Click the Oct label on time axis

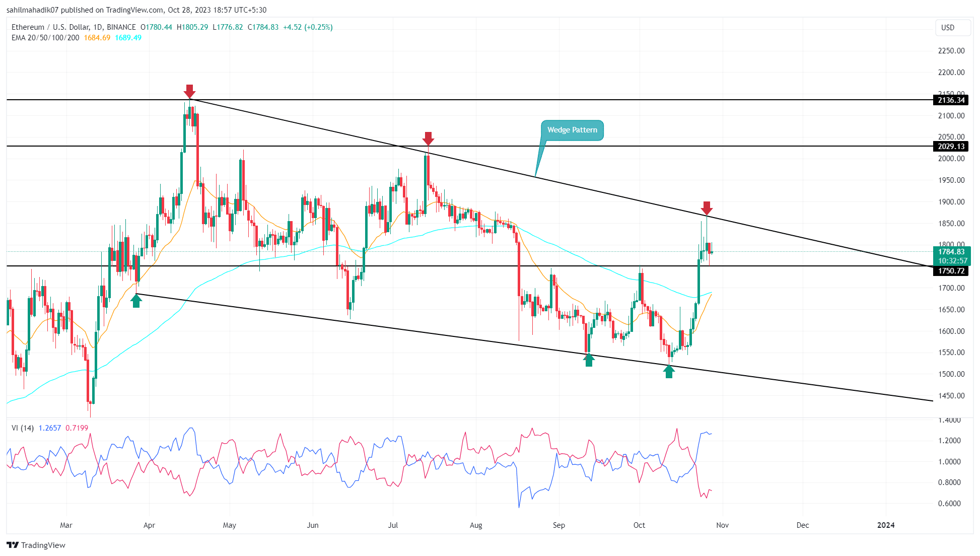click(x=639, y=525)
